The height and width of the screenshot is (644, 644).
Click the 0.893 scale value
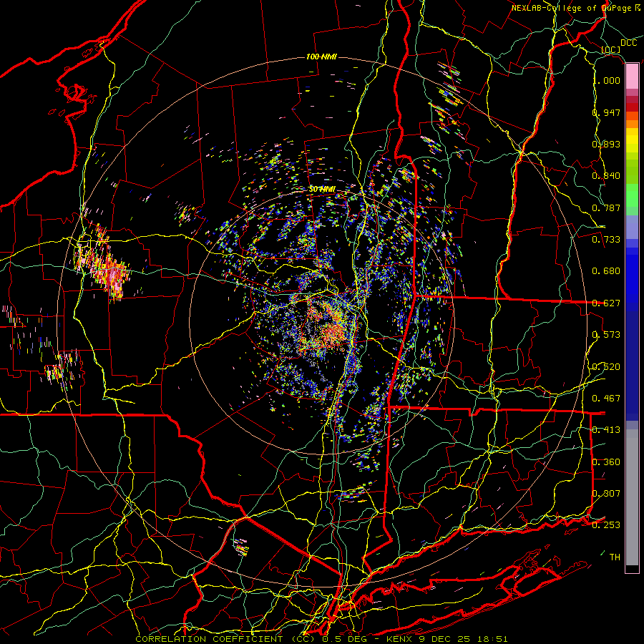click(606, 144)
